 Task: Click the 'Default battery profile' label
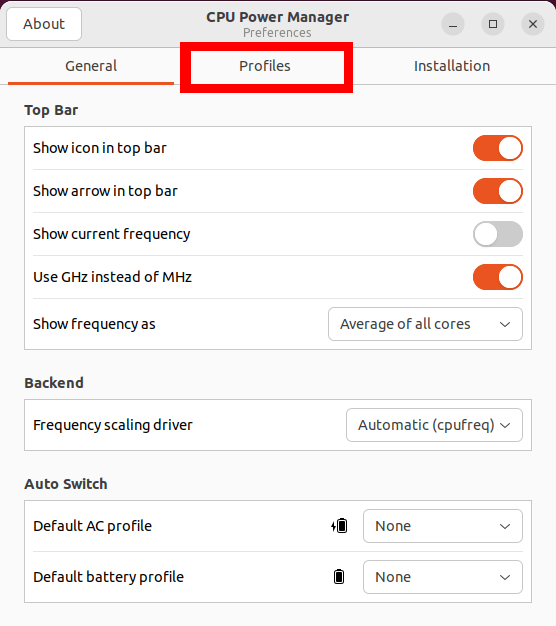(x=109, y=577)
